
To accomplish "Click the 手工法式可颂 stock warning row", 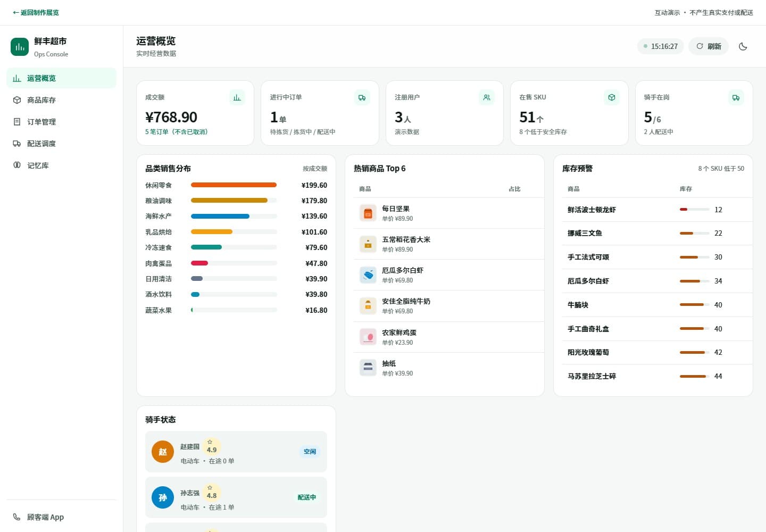I will 657,257.
